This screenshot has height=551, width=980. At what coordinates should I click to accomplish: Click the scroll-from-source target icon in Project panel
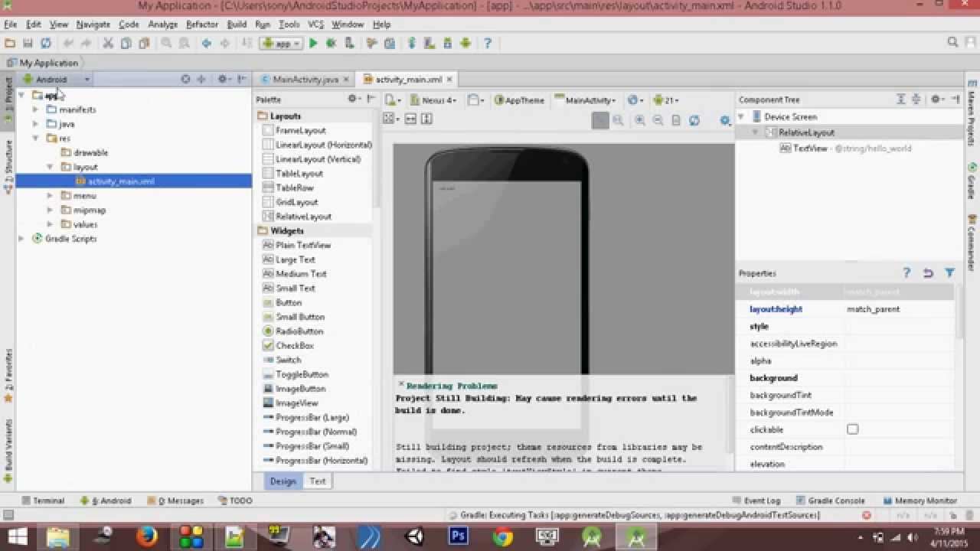click(x=185, y=79)
